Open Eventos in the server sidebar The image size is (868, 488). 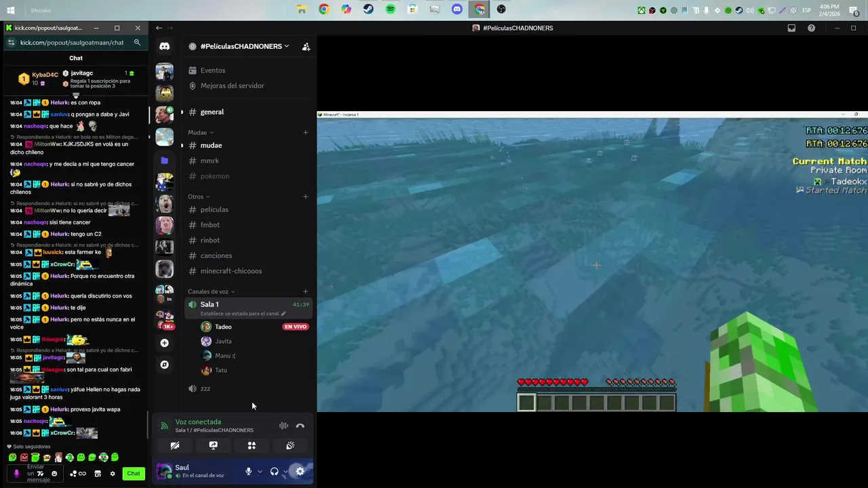pos(248,70)
